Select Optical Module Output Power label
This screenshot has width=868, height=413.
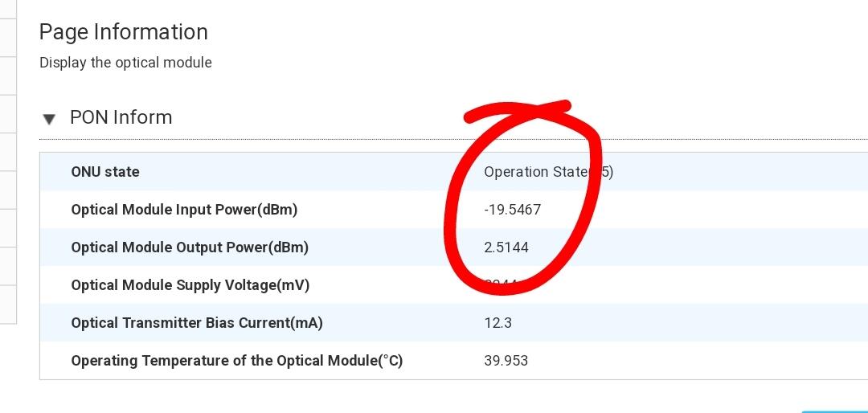(x=190, y=247)
